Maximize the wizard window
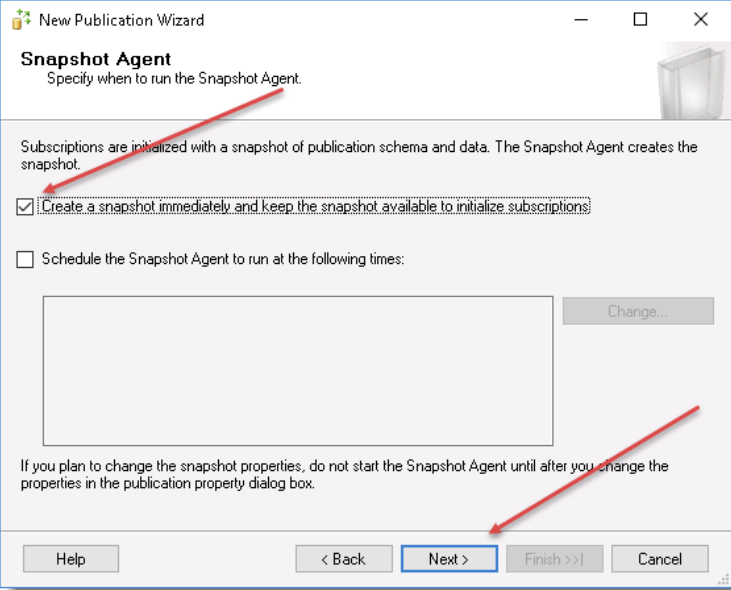The width and height of the screenshot is (731, 590). pos(640,20)
